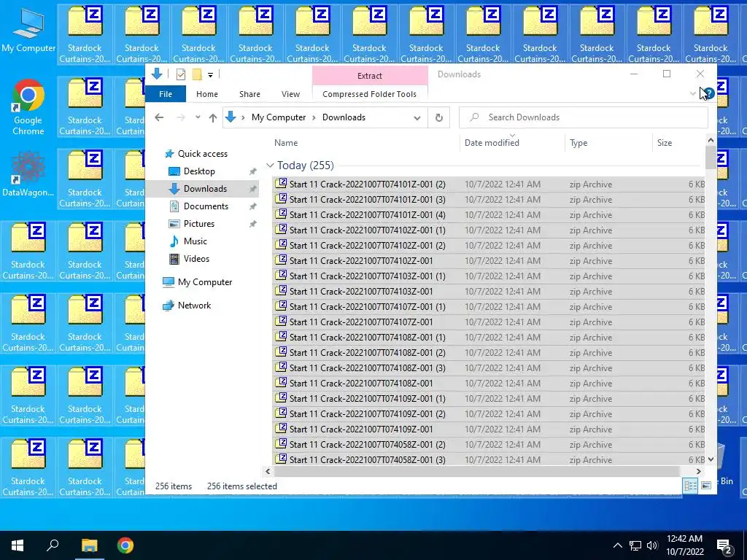This screenshot has height=560, width=747.
Task: Refresh the Downloads folder view
Action: coord(438,117)
